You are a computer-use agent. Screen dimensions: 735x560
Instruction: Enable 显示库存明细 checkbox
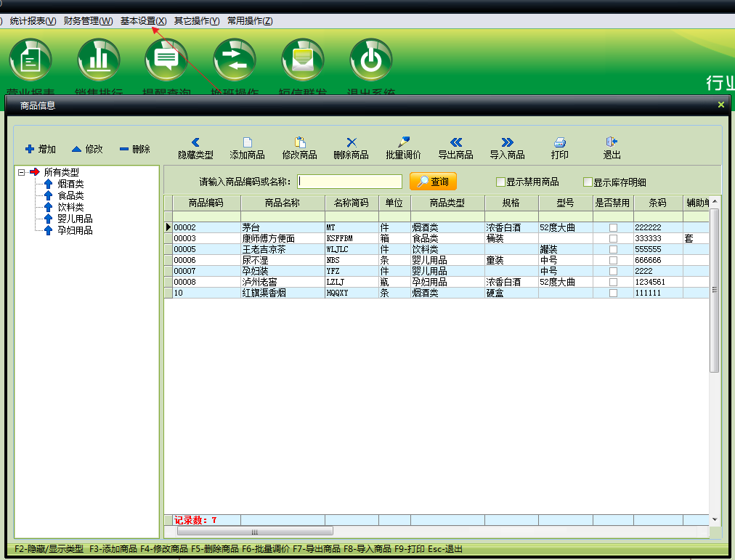[x=588, y=182]
